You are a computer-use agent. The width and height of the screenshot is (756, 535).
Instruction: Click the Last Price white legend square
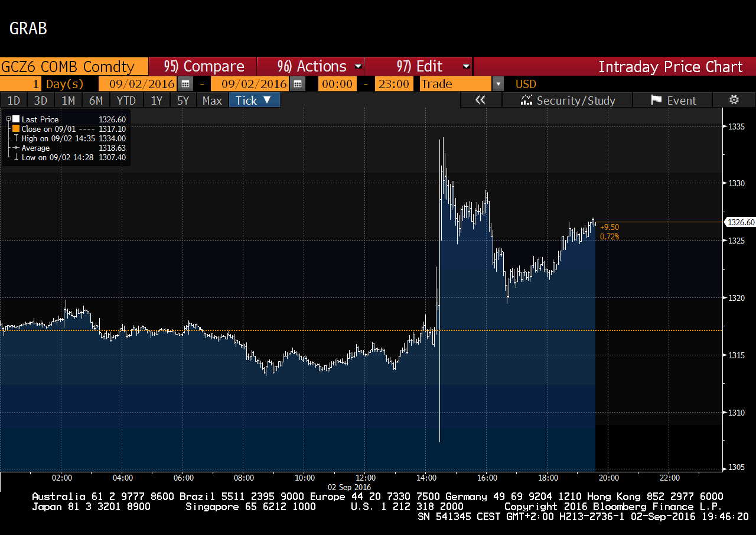[16, 119]
